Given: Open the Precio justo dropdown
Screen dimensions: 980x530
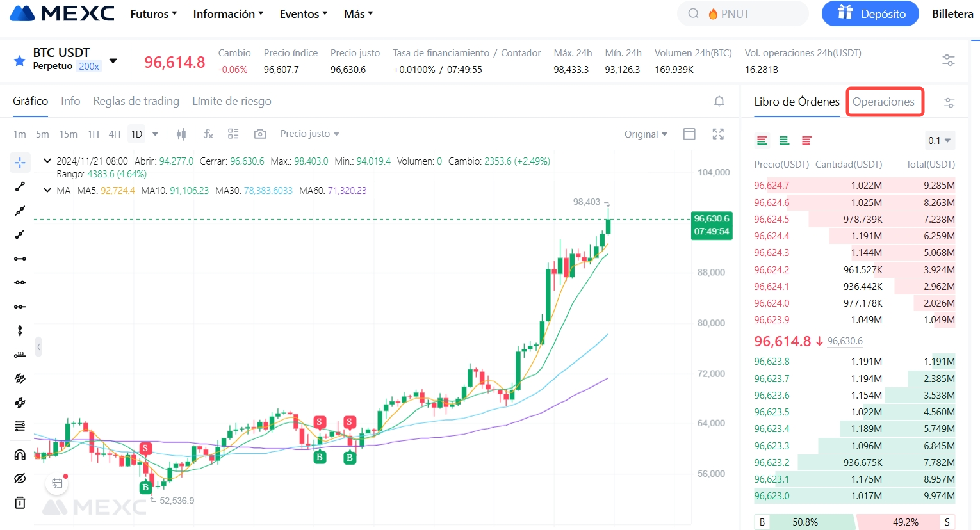Looking at the screenshot, I should click(x=310, y=134).
